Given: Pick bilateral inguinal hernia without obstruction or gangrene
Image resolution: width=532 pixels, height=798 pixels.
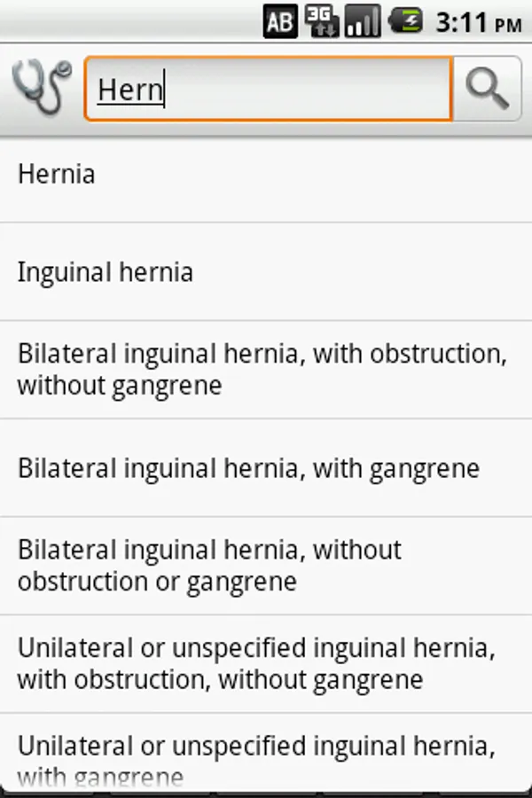Looking at the screenshot, I should tap(209, 566).
